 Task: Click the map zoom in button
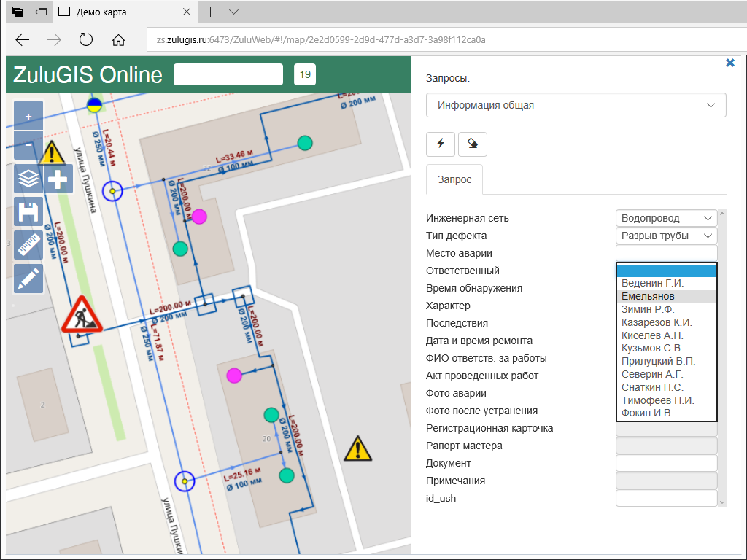pos(28,116)
